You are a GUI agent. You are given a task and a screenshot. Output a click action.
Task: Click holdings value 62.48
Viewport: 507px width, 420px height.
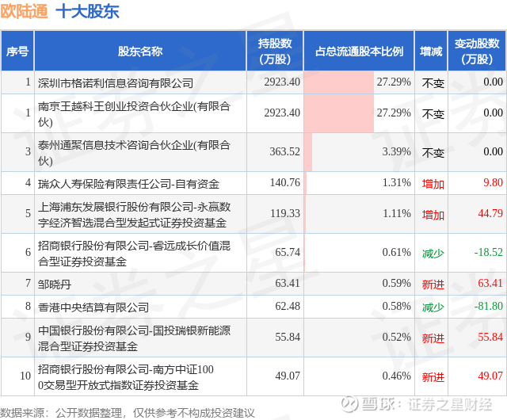coord(288,306)
